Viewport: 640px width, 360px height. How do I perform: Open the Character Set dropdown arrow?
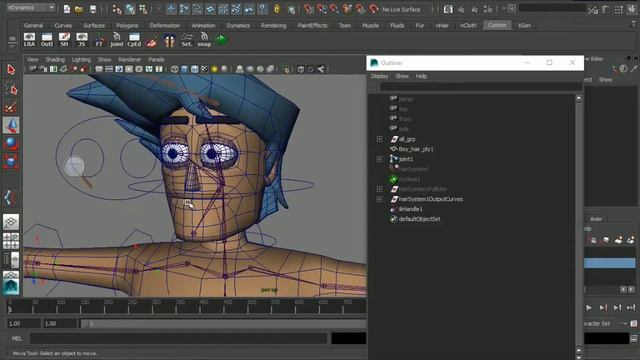[623, 324]
